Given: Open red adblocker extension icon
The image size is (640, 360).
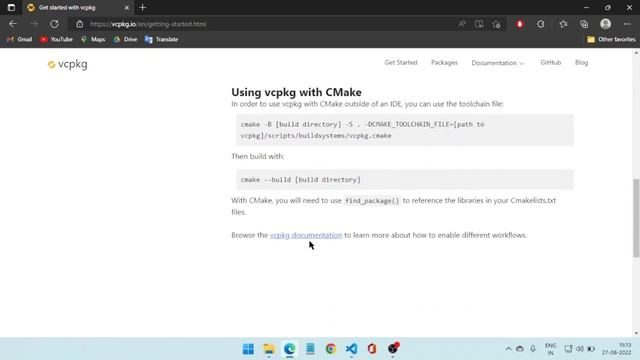Looking at the screenshot, I should [520, 24].
